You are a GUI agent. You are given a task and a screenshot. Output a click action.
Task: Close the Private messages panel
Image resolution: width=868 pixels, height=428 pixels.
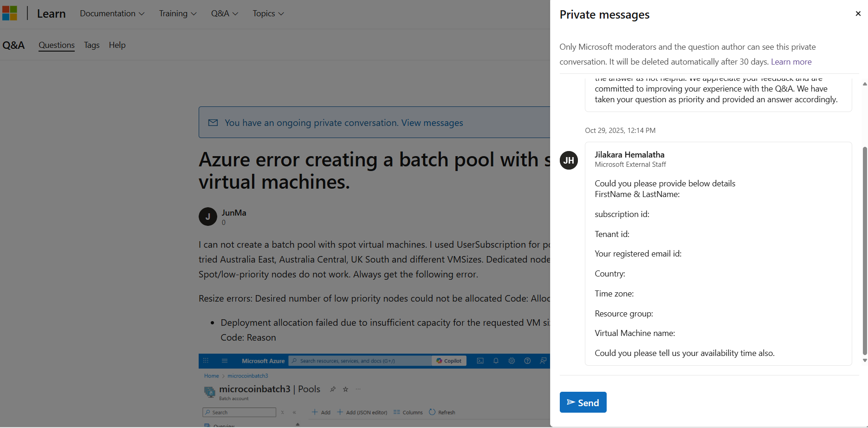[x=858, y=13]
